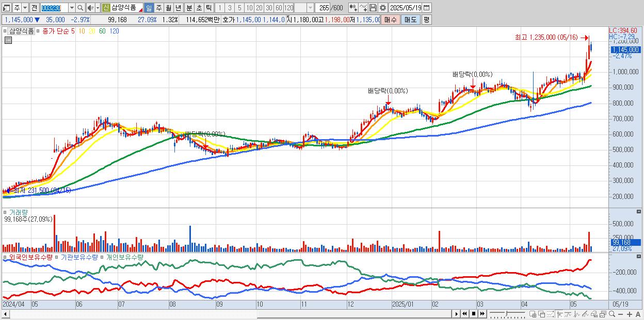Screen dimensions: 644x320
Task: Click the small square at the volume panel corner
Action: point(639,211)
